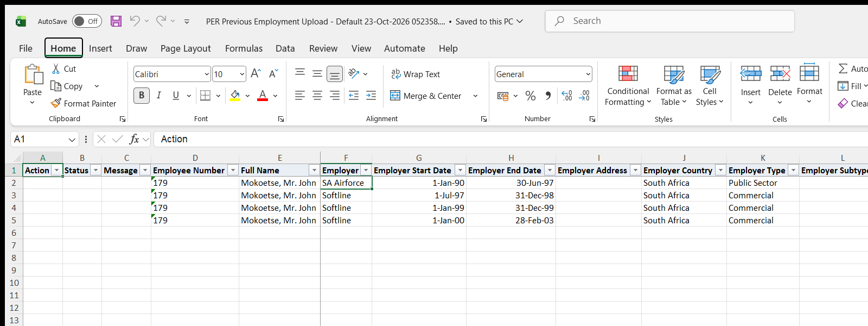Image resolution: width=868 pixels, height=326 pixels.
Task: Open the fill color palette arrow
Action: (247, 96)
